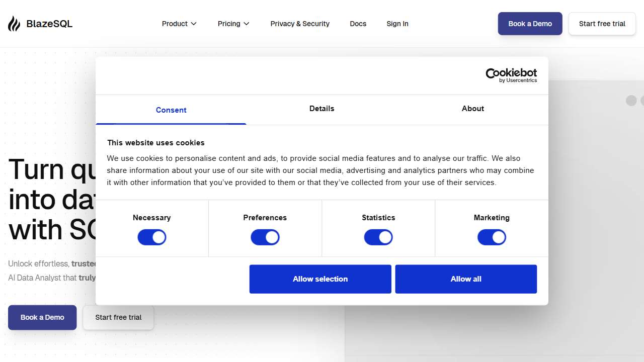Expand the Pricing menu chevron
644x362 pixels.
(247, 24)
